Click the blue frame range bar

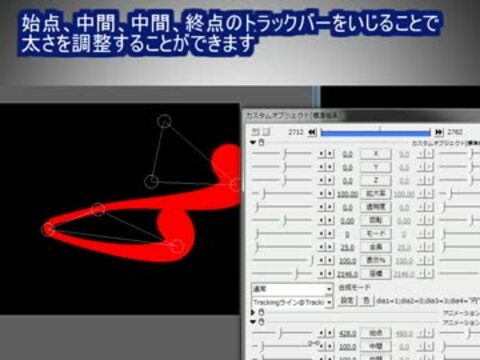pyautogui.click(x=376, y=133)
